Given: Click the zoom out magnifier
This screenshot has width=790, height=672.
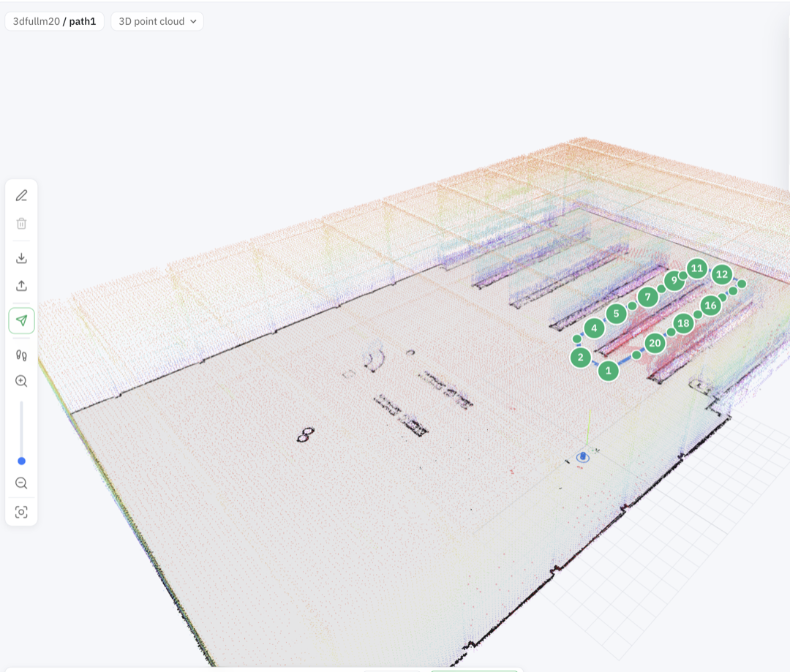Looking at the screenshot, I should (21, 483).
